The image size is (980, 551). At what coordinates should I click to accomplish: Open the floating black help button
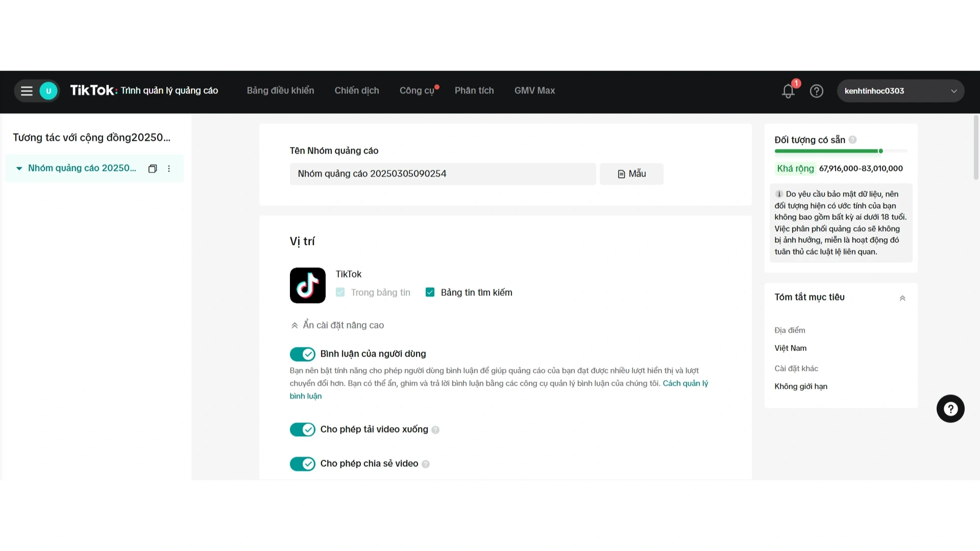(950, 409)
